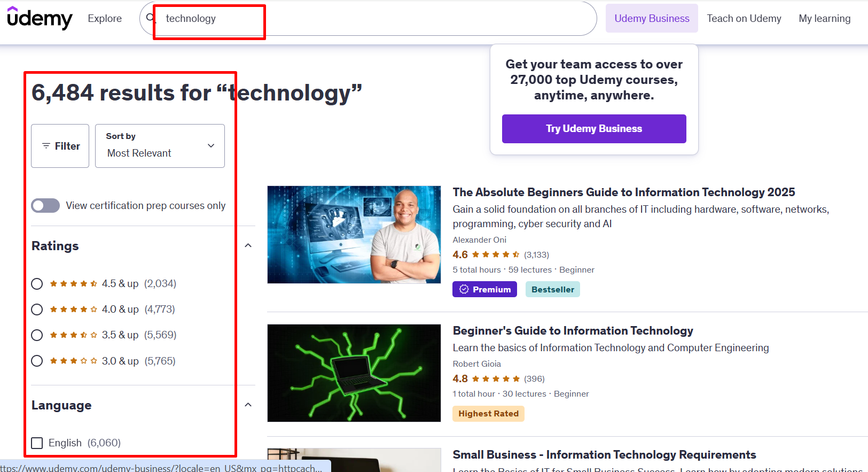This screenshot has width=868, height=472.
Task: Click the search magnifier icon
Action: coord(151,18)
